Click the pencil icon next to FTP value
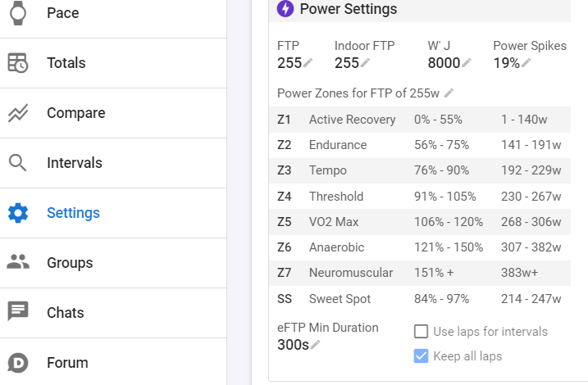 [x=308, y=63]
